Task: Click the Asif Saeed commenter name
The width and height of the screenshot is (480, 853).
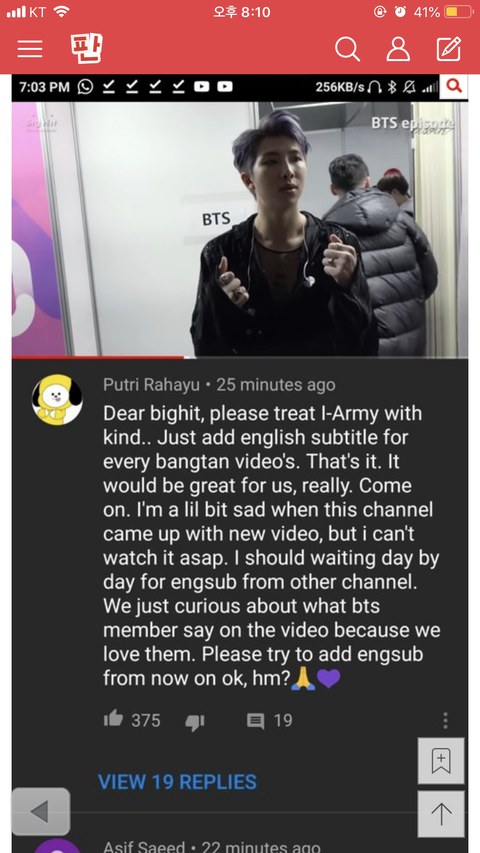Action: tap(144, 846)
